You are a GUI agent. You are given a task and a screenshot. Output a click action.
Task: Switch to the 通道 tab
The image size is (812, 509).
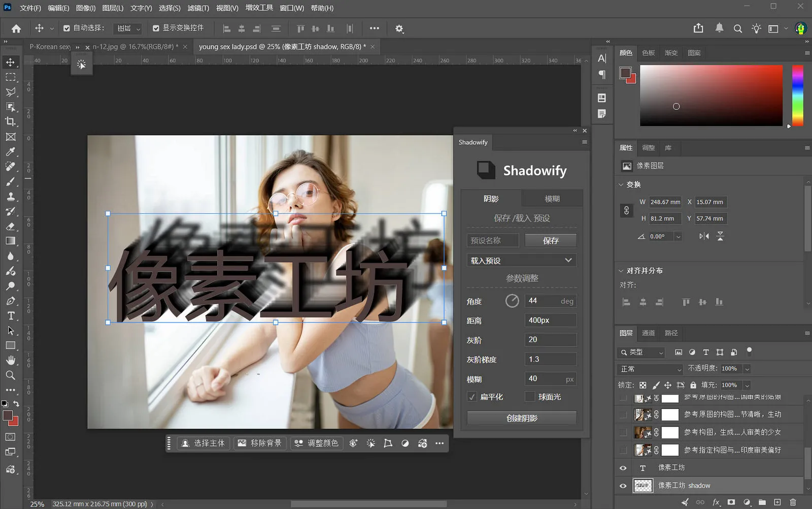(648, 333)
